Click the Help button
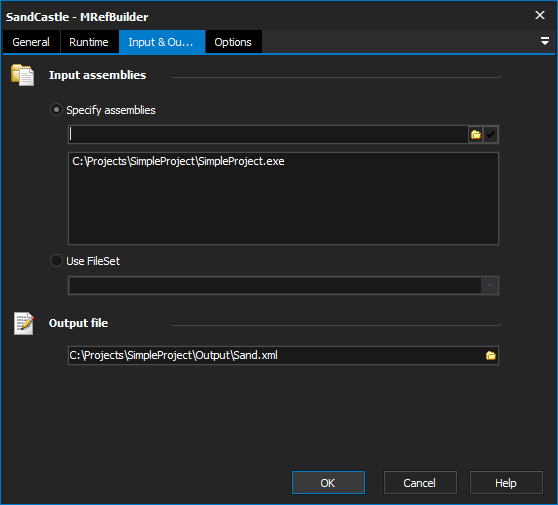 click(506, 483)
